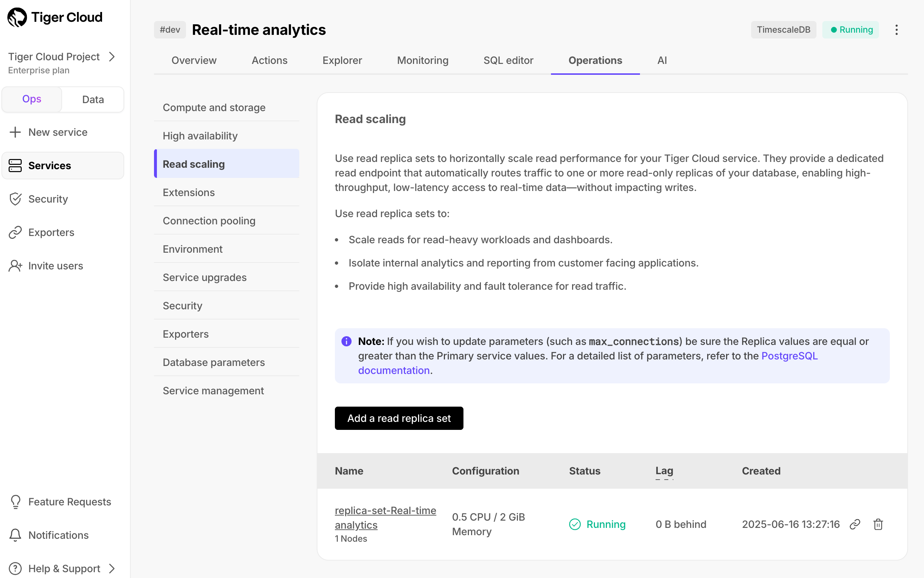Viewport: 924px width, 578px height.
Task: Click the Name column header
Action: pyautogui.click(x=349, y=471)
